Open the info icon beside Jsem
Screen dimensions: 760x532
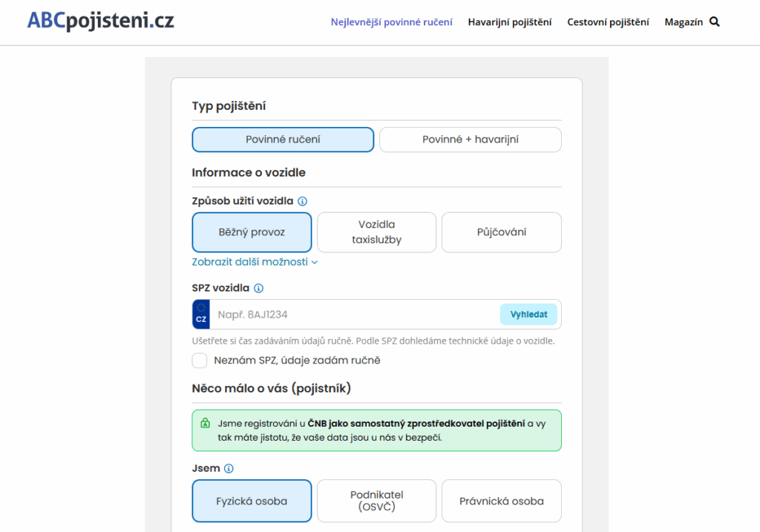pos(230,468)
